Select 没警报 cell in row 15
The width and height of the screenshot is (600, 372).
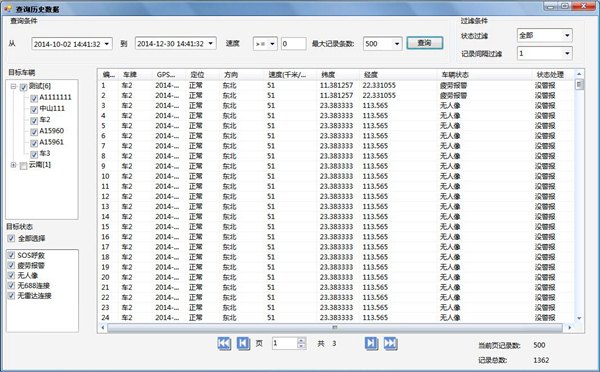(x=545, y=227)
